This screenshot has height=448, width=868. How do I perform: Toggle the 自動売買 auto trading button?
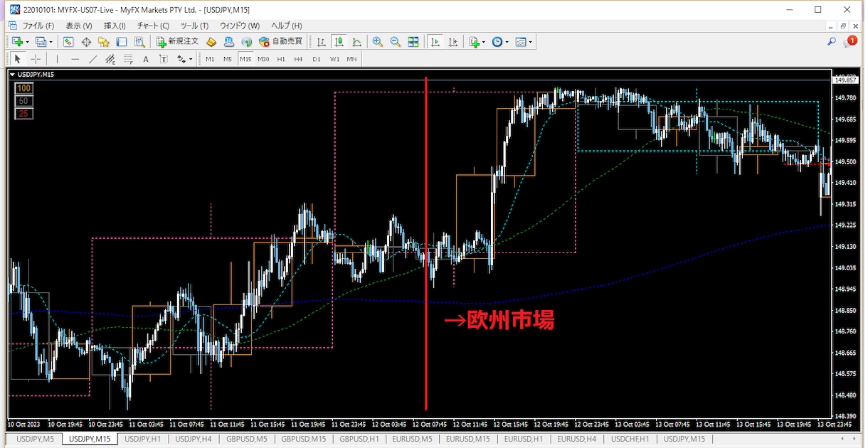[280, 42]
